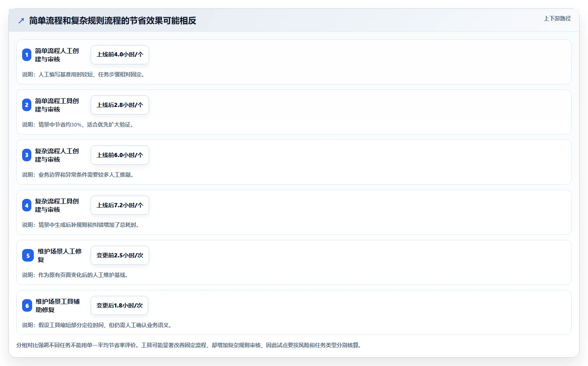Click the 简单流程人工创建与审核 step label
This screenshot has height=366, width=588.
(x=57, y=55)
